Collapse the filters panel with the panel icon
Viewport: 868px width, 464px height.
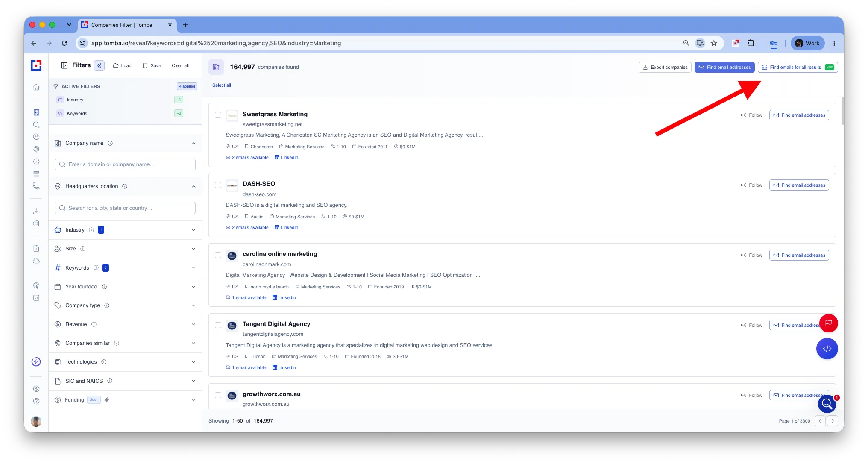(64, 65)
